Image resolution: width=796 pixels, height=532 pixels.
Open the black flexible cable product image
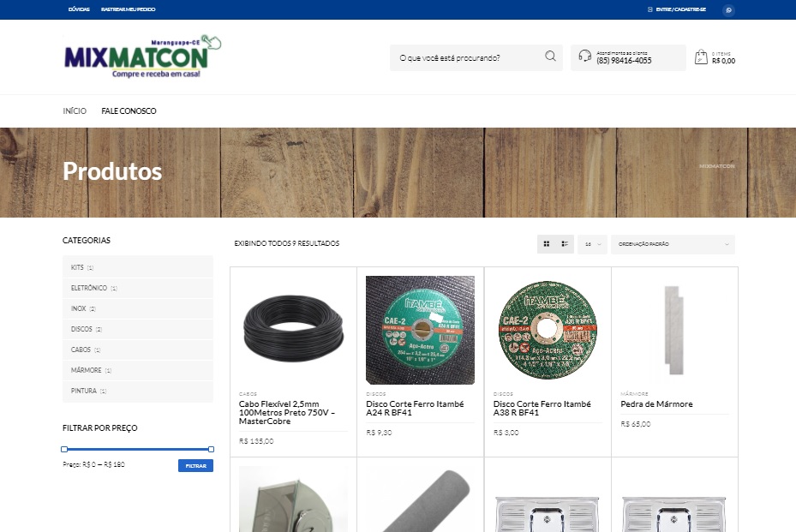[293, 330]
